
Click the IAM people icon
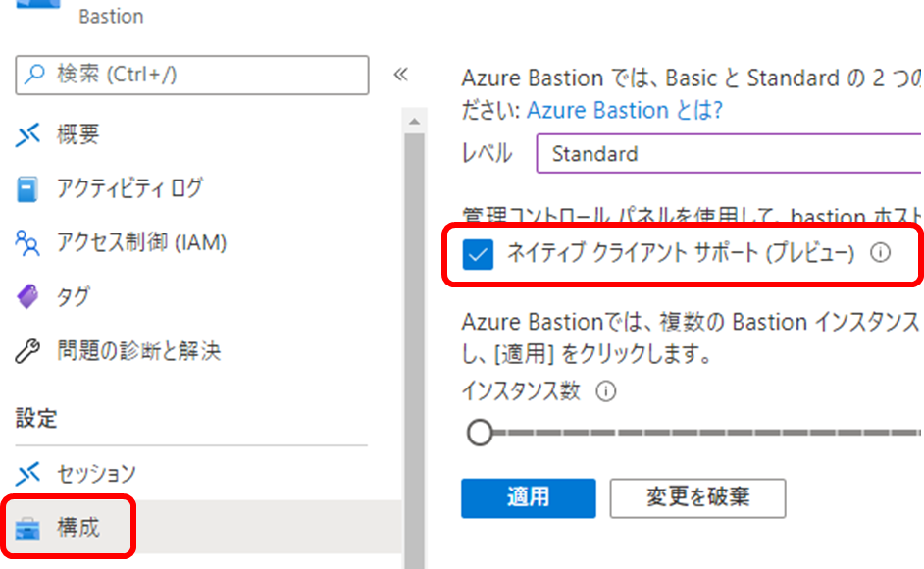27,243
